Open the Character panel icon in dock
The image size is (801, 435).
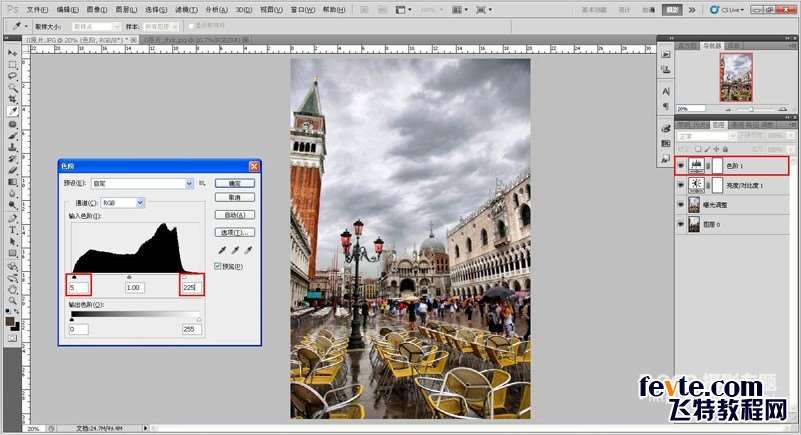666,91
